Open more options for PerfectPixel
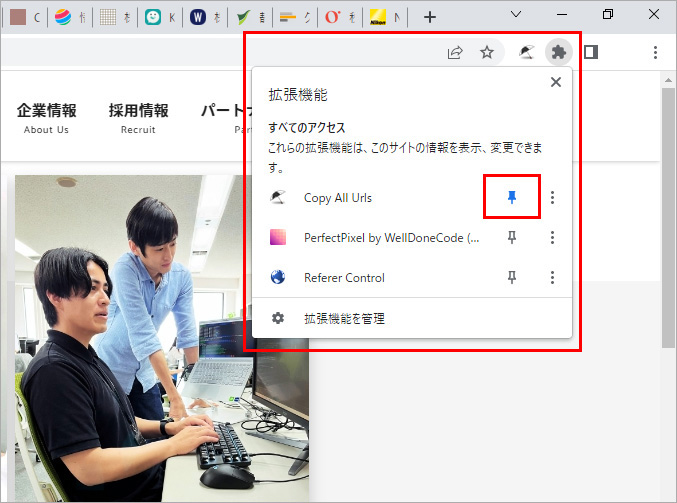 (x=552, y=237)
